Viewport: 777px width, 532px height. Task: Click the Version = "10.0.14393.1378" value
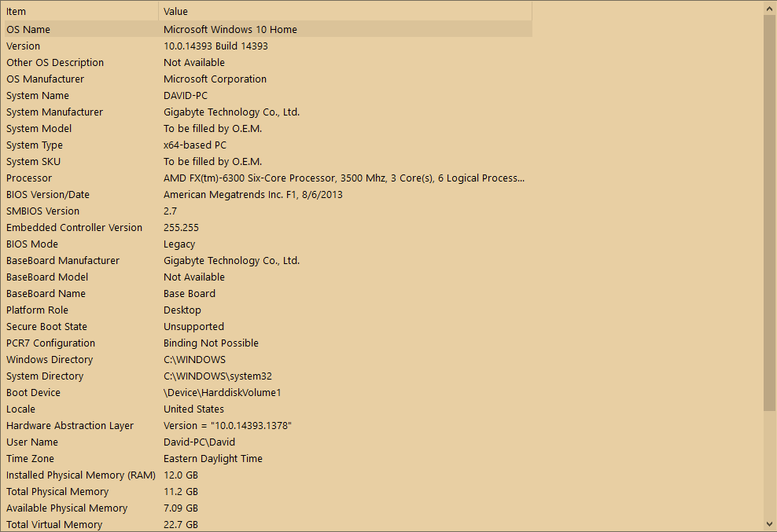(227, 425)
